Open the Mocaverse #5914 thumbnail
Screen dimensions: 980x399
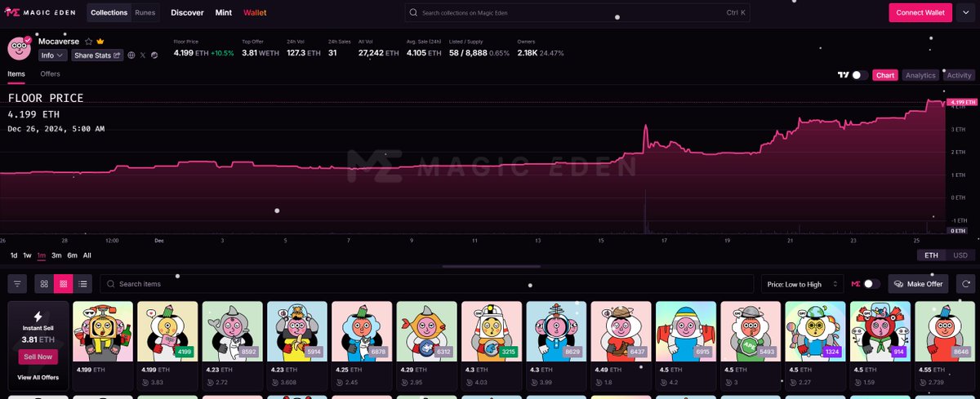(x=297, y=331)
